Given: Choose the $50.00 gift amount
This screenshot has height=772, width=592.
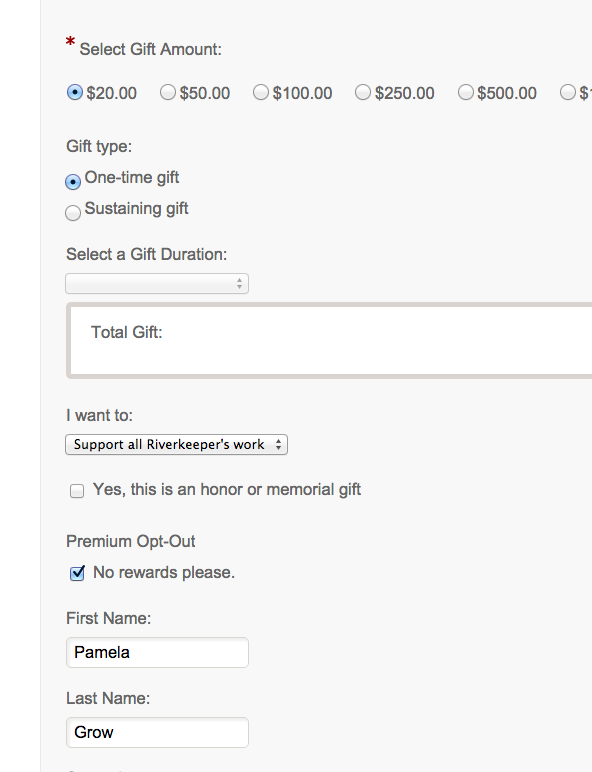Looking at the screenshot, I should [x=168, y=92].
